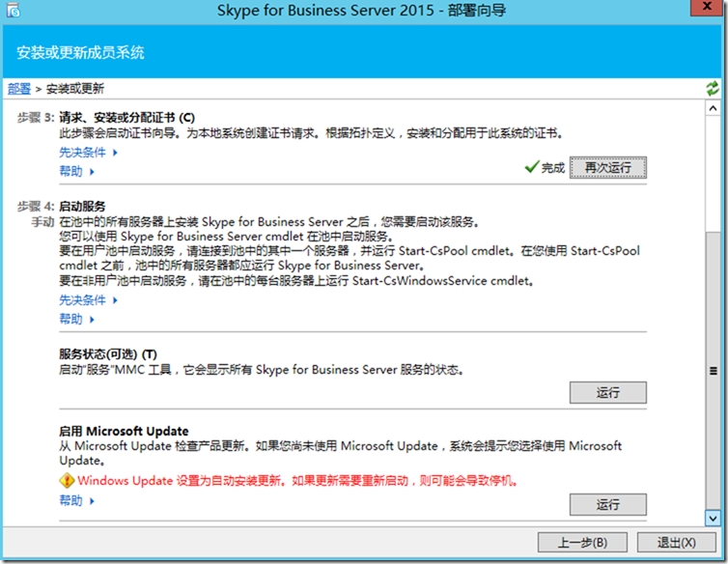728x564 pixels.
Task: Click the scrollbar up arrow
Action: point(714,108)
